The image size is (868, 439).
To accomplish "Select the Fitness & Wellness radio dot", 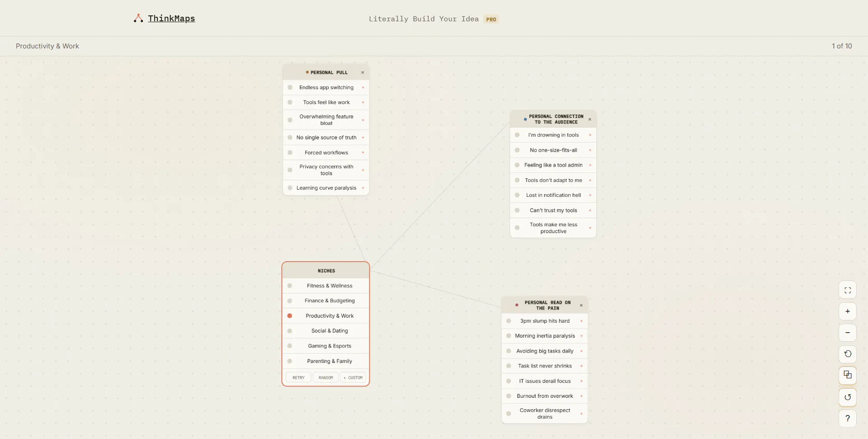I will [x=290, y=286].
